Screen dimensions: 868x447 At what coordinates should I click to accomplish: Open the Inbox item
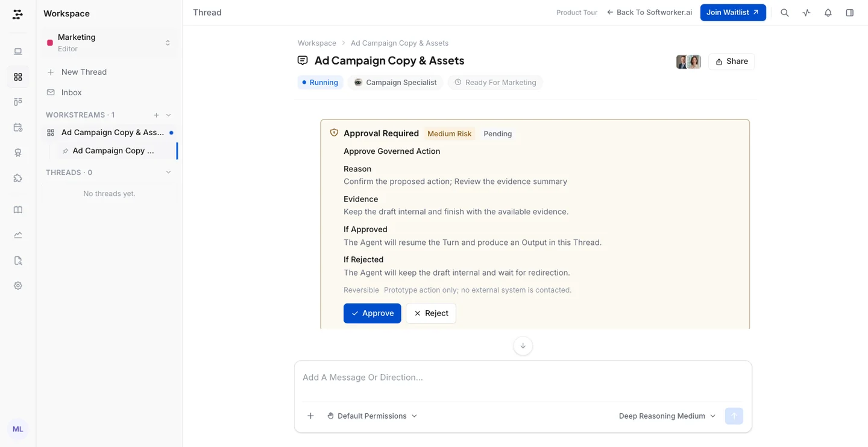coord(109,92)
